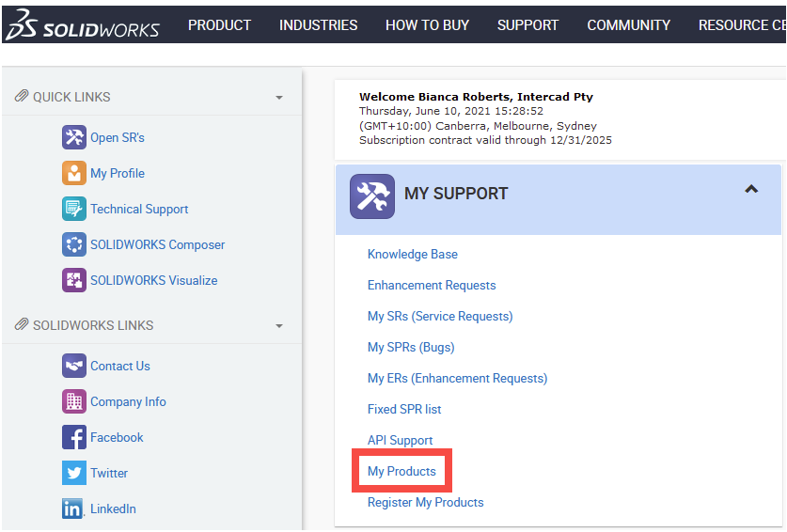Click the Technical Support icon
This screenshot has height=532, width=787.
(74, 209)
